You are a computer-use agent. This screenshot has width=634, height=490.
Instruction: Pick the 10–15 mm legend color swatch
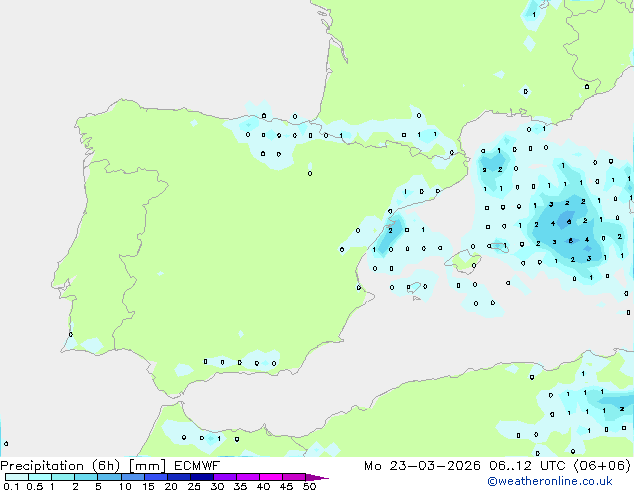point(133,477)
